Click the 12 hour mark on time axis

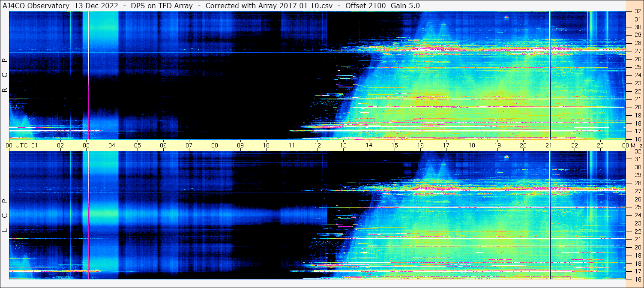[x=318, y=145]
